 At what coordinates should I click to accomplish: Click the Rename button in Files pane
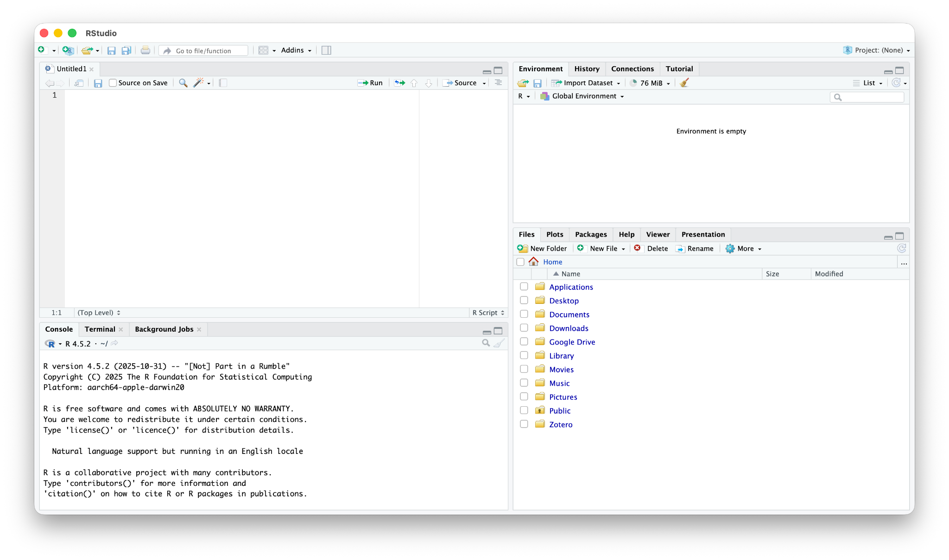point(695,248)
